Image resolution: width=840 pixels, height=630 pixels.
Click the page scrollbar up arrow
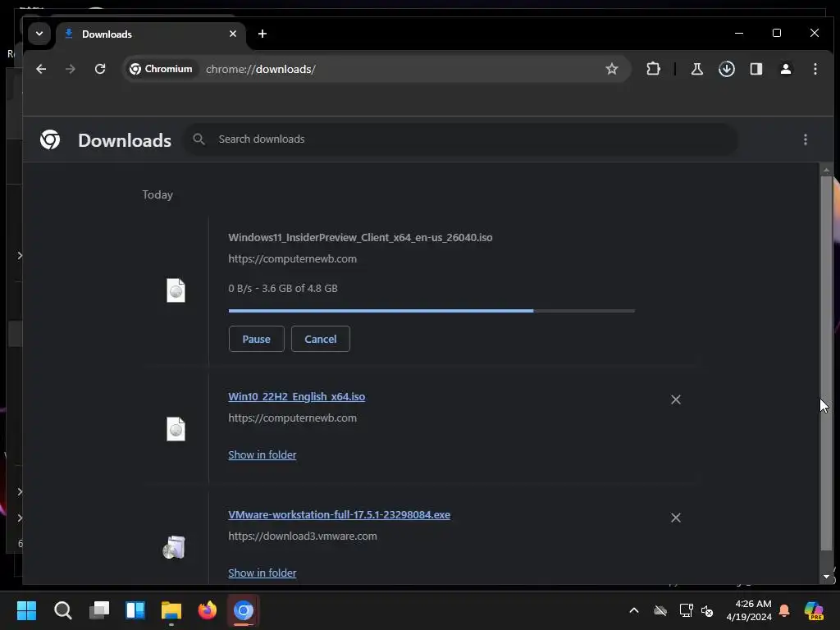point(826,170)
